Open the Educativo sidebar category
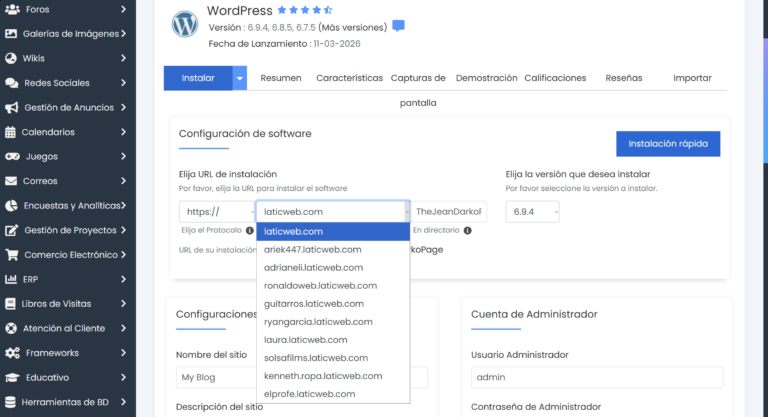The height and width of the screenshot is (417, 768). 68,377
